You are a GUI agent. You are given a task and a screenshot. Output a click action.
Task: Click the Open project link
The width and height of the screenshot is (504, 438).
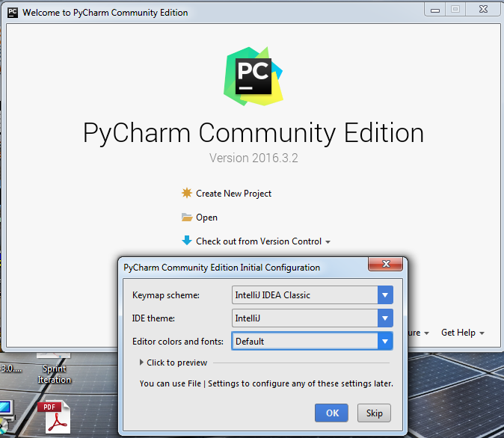[206, 218]
